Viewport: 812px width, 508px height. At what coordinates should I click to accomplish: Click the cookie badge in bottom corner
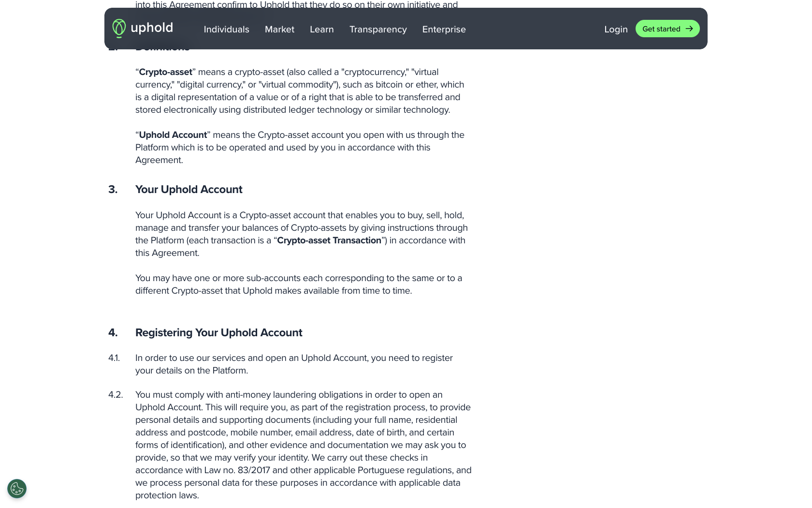click(16, 489)
